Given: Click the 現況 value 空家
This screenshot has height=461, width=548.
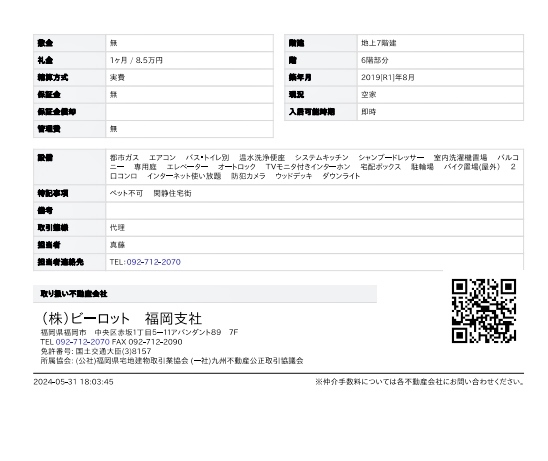Looking at the screenshot, I should coord(368,94).
